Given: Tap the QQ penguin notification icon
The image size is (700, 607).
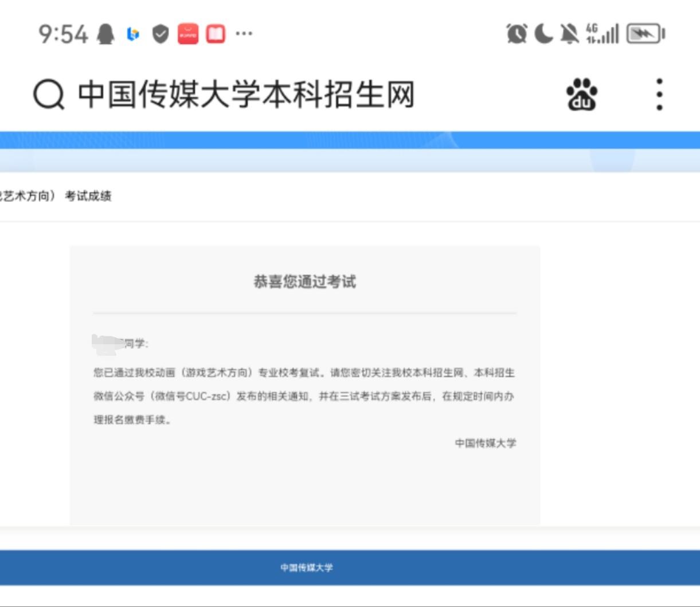Looking at the screenshot, I should tap(105, 34).
